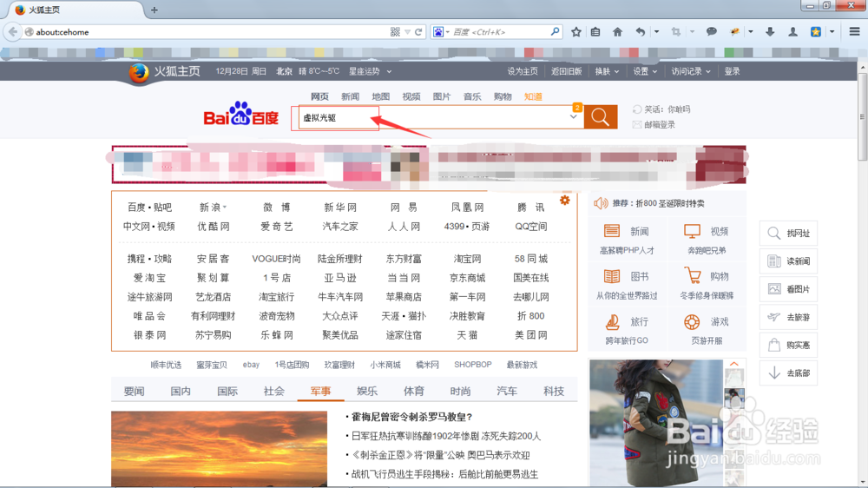
Task: Select the 网页 search tab
Action: point(319,96)
